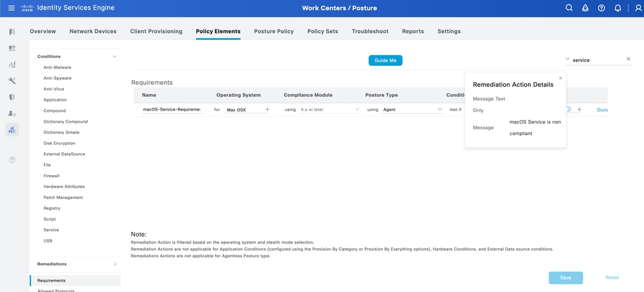Click the info icon beside remediation action
The image size is (644, 292).
click(x=569, y=109)
